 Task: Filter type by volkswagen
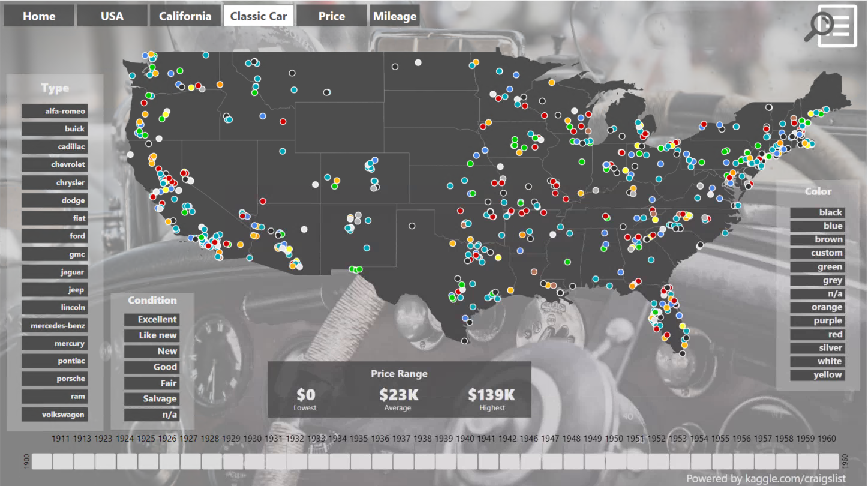point(55,415)
